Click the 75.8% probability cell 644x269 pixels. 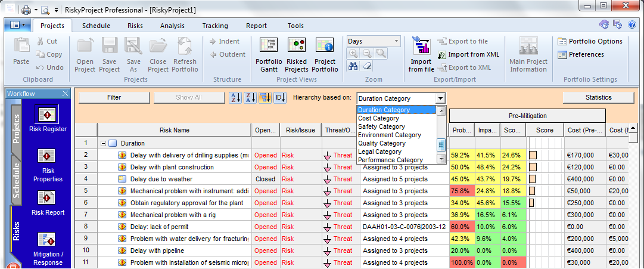click(x=461, y=191)
